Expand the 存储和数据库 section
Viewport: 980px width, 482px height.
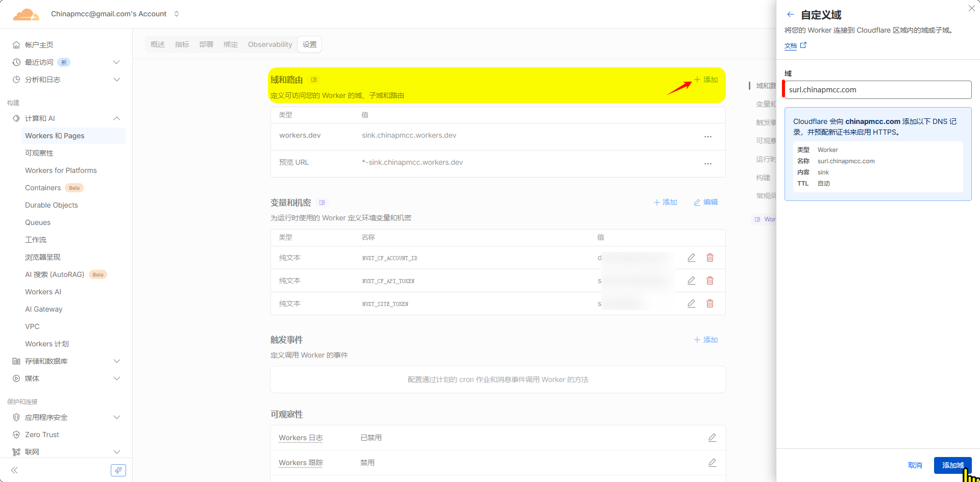[116, 361]
